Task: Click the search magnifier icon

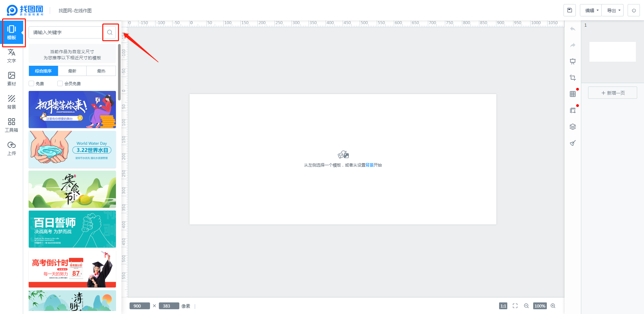Action: (110, 32)
